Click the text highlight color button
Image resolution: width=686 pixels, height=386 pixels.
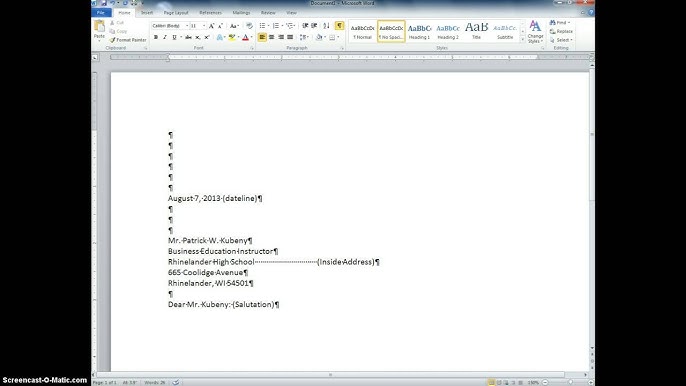(231, 38)
